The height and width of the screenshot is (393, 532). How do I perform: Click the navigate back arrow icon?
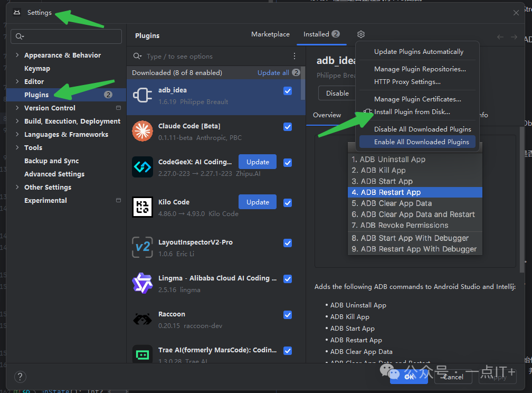pyautogui.click(x=500, y=36)
